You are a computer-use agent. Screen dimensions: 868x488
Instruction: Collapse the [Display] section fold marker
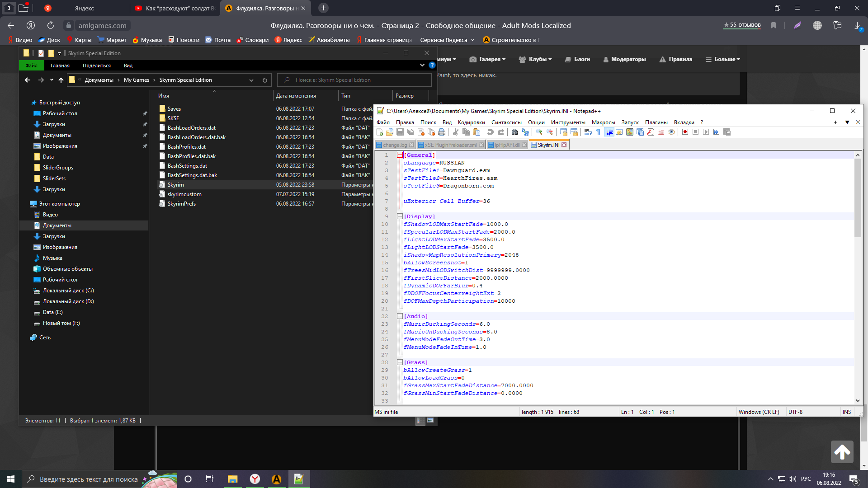coord(400,216)
